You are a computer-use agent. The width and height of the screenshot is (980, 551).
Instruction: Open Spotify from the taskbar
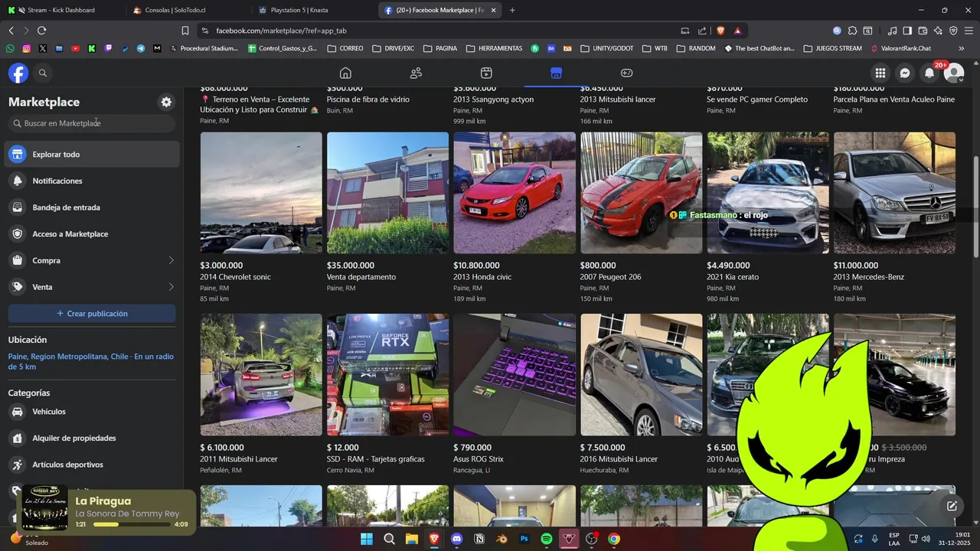tap(547, 539)
